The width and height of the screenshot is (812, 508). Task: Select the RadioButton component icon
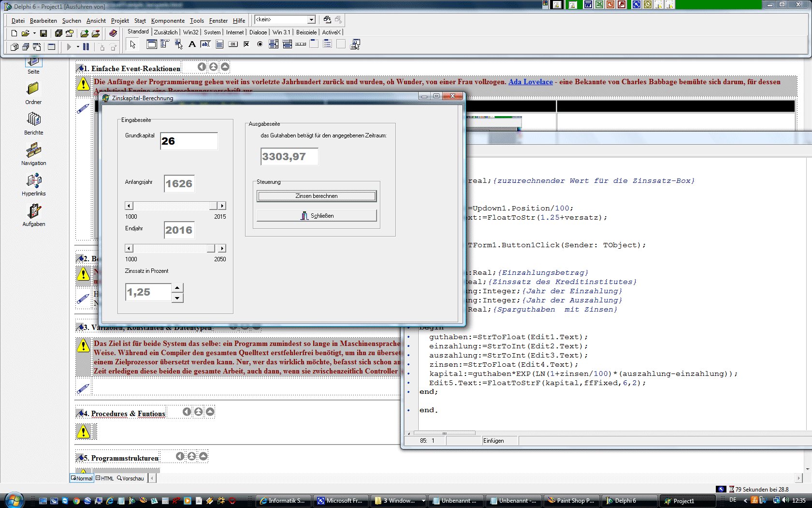[x=260, y=44]
